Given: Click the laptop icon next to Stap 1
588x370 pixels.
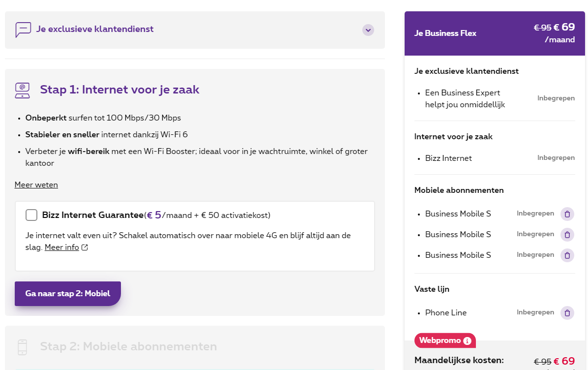Looking at the screenshot, I should (x=23, y=90).
